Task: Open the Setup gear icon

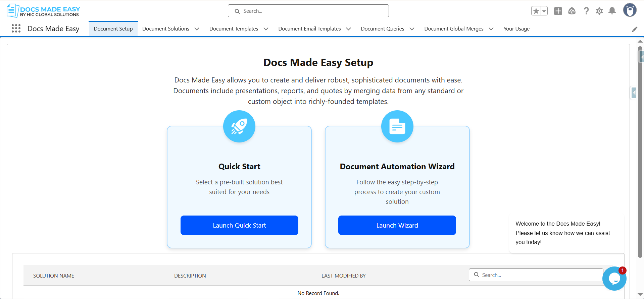Action: pos(599,11)
